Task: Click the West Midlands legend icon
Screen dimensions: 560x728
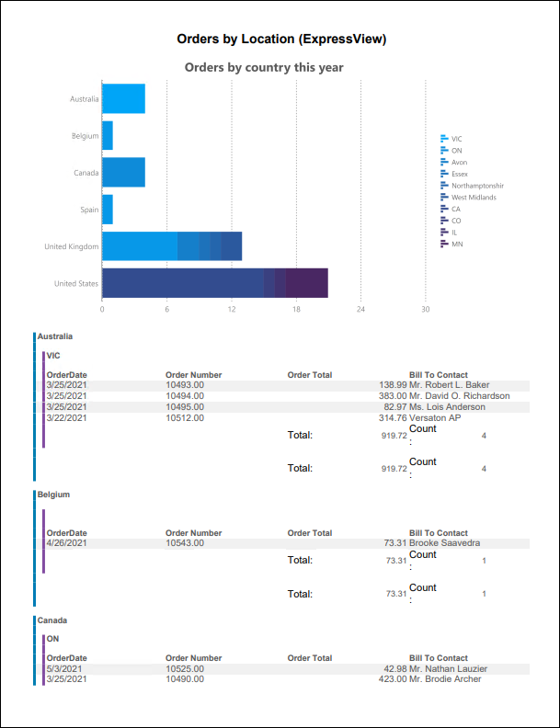Action: (x=444, y=198)
